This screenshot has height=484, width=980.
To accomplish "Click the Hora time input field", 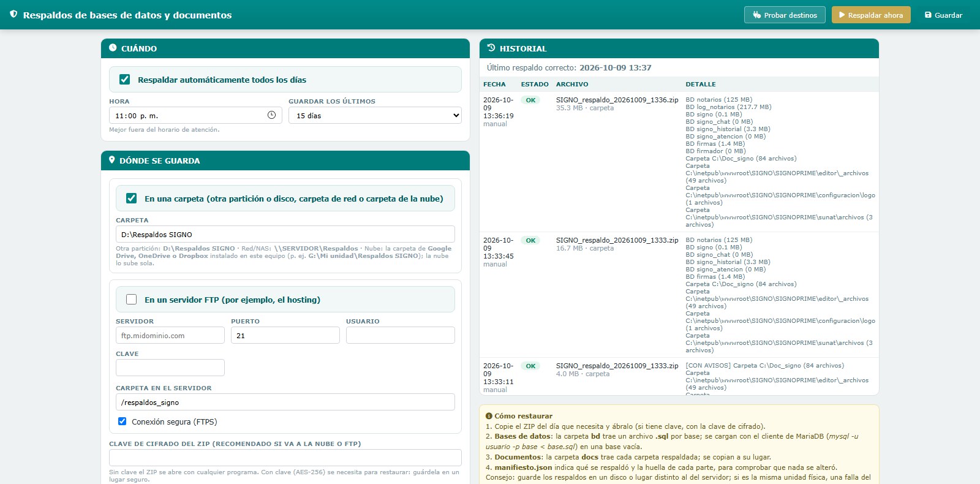I will point(195,115).
